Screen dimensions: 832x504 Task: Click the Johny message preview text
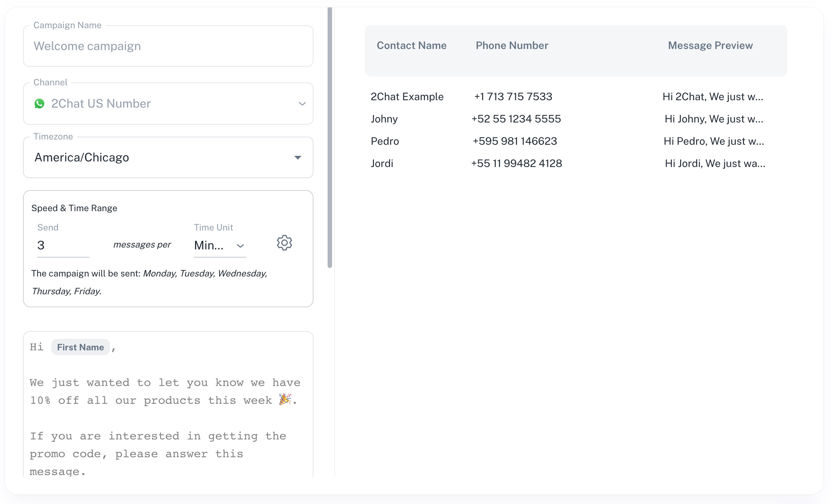[x=714, y=119]
